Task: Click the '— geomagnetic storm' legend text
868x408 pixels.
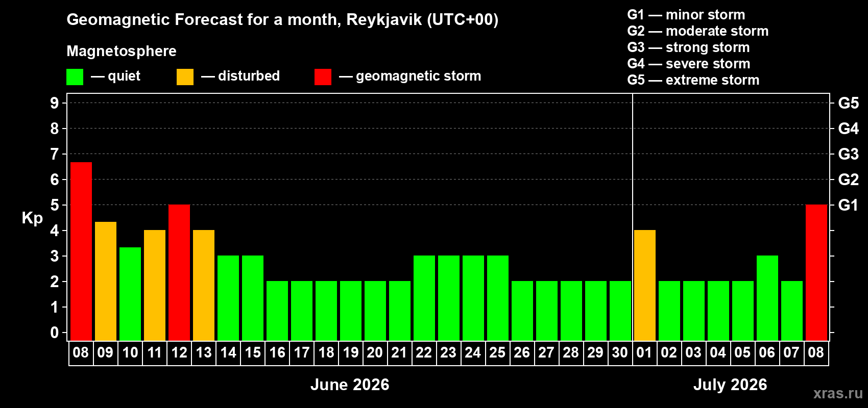Action: [410, 76]
